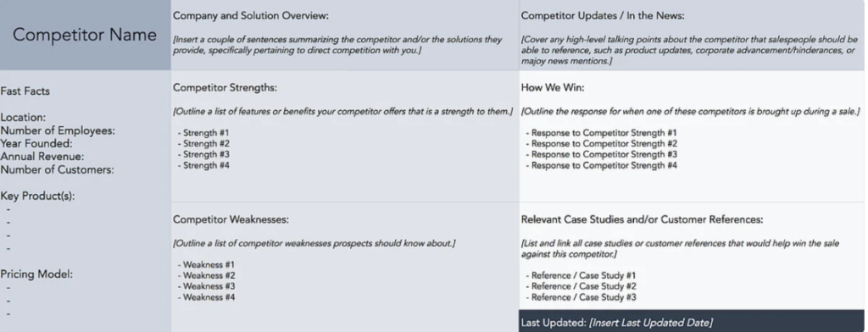Select the Competitor Weaknesses heading
868x332 pixels.
coord(231,219)
